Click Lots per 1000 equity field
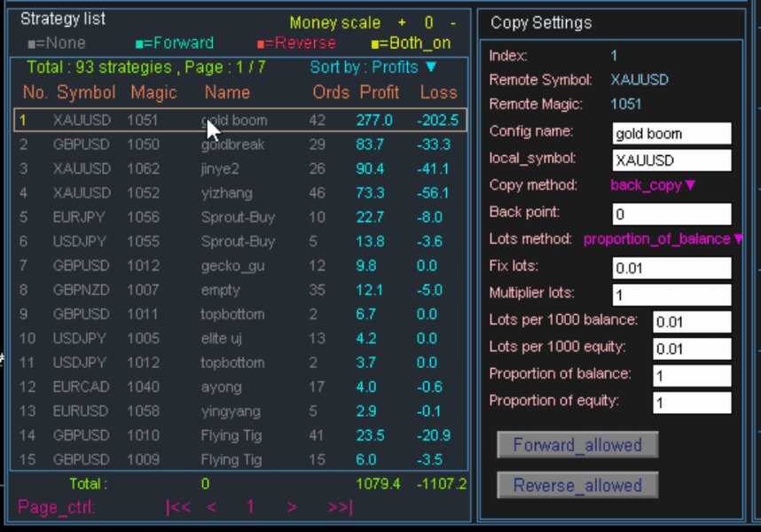 tap(692, 348)
